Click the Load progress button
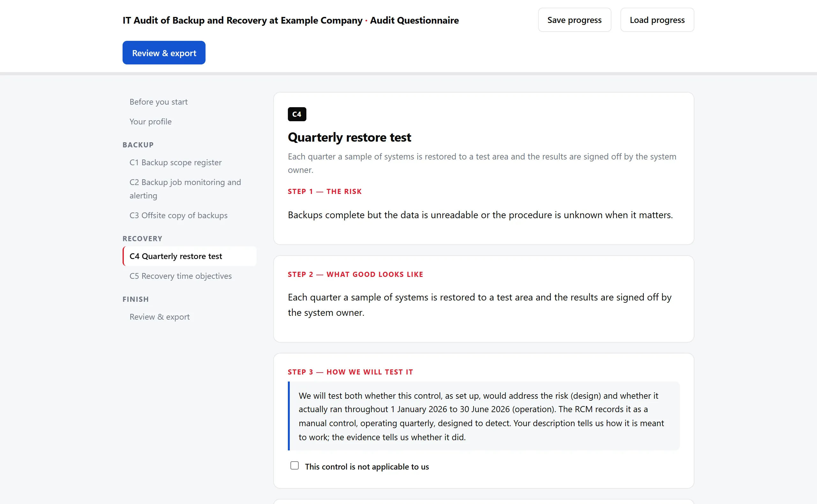The image size is (817, 504). [x=657, y=20]
